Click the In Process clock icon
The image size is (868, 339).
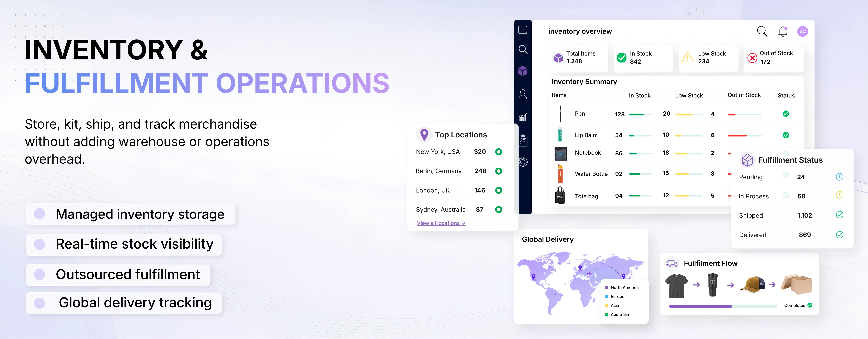839,195
